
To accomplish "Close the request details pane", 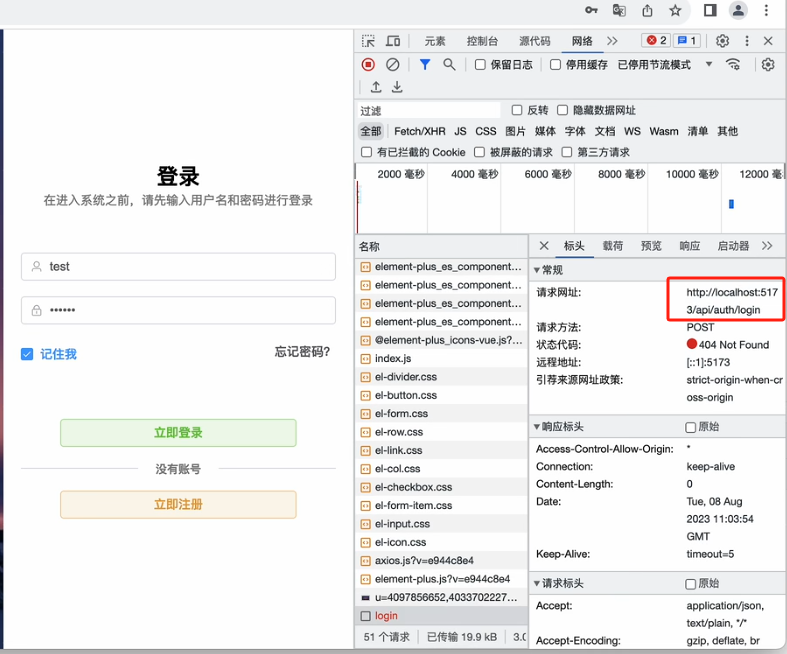I will coord(544,245).
